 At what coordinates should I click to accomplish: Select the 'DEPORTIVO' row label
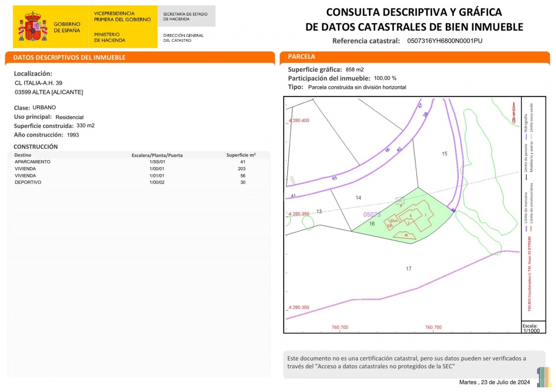coord(28,182)
